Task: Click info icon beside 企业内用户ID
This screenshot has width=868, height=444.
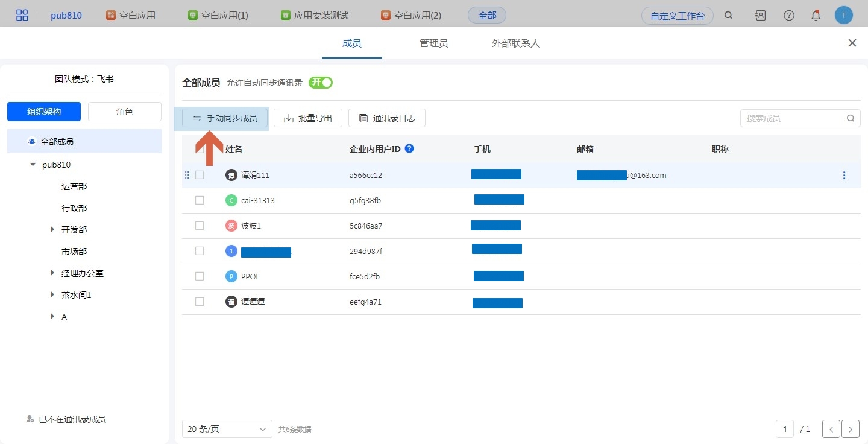Action: click(409, 148)
